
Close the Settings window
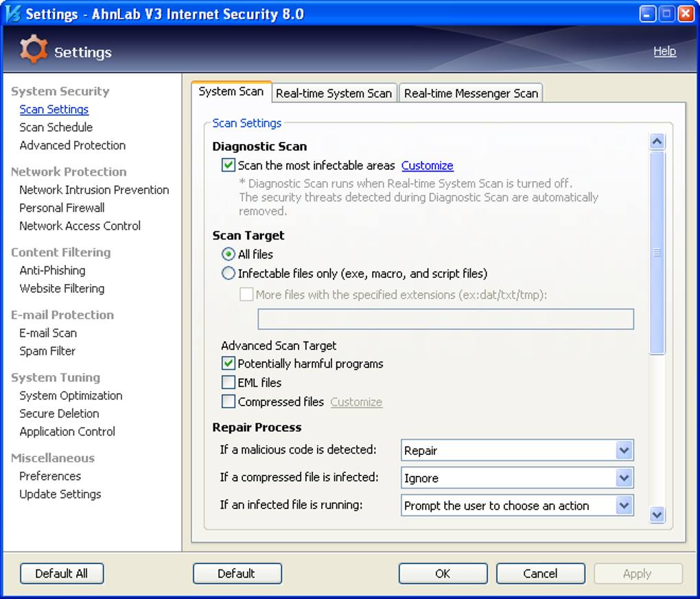[686, 14]
